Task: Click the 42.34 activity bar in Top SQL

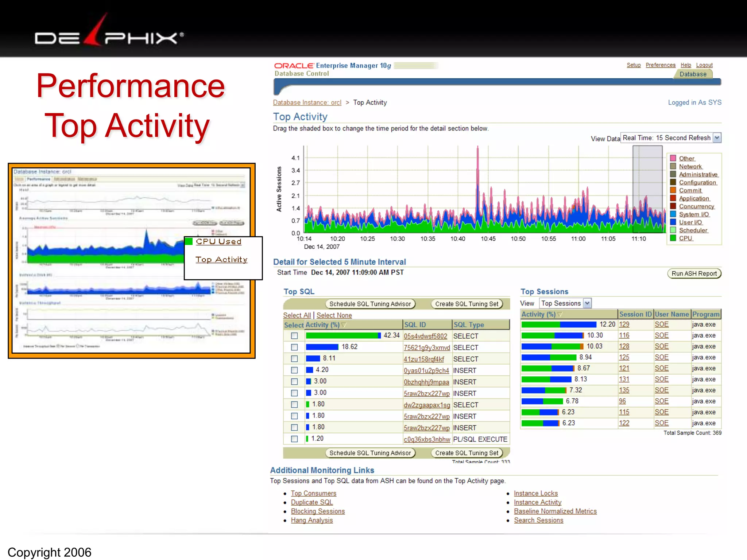Action: click(x=343, y=335)
